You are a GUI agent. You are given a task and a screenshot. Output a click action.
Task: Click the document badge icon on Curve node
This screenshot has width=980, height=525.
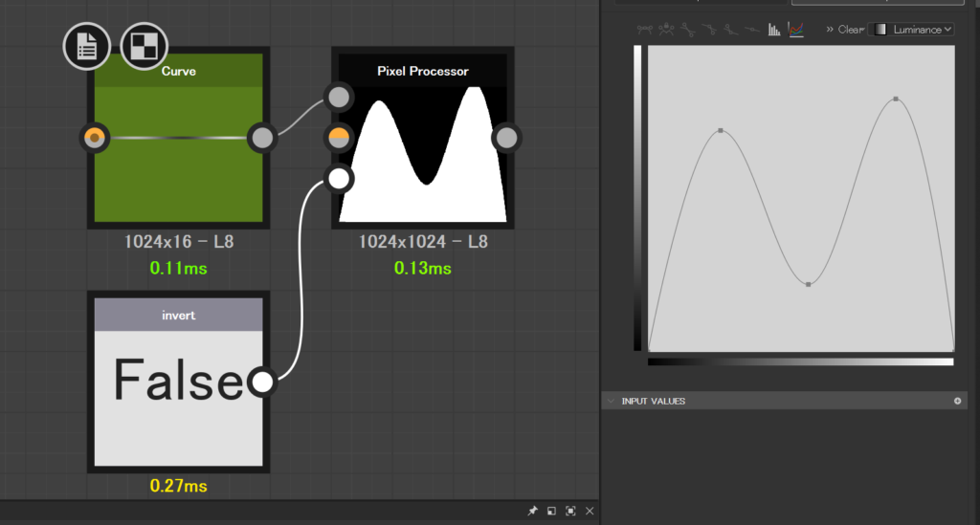point(87,46)
